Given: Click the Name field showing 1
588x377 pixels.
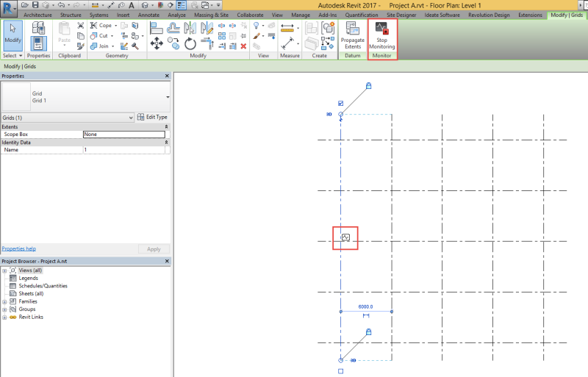Looking at the screenshot, I should point(123,150).
